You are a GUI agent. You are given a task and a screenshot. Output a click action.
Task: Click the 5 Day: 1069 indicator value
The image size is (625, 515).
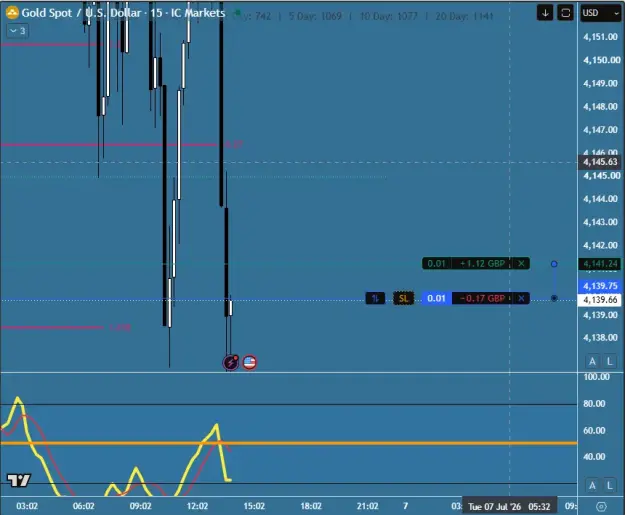315,16
